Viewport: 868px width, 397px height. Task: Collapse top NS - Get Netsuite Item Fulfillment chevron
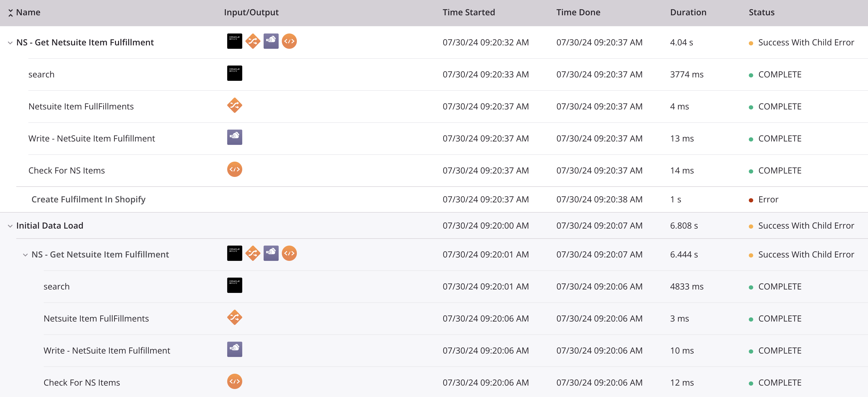(10, 43)
